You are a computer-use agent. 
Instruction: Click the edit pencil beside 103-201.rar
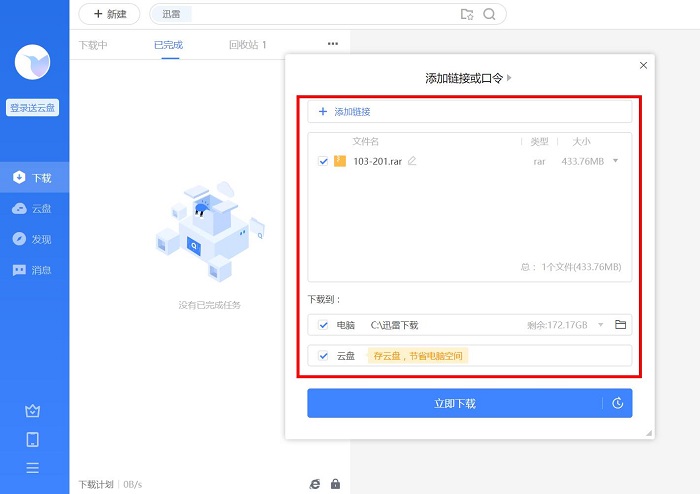(412, 161)
